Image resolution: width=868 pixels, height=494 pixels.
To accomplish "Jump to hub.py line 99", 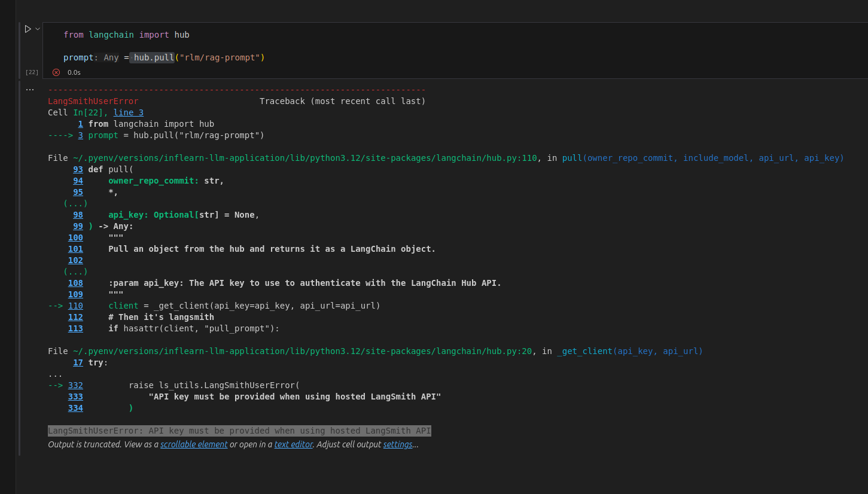I will [x=78, y=226].
